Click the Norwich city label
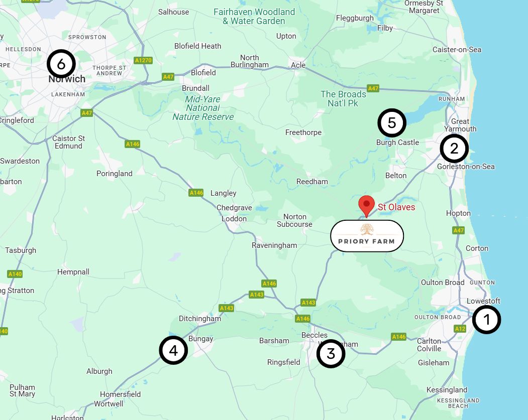The width and height of the screenshot is (528, 420). (x=67, y=79)
